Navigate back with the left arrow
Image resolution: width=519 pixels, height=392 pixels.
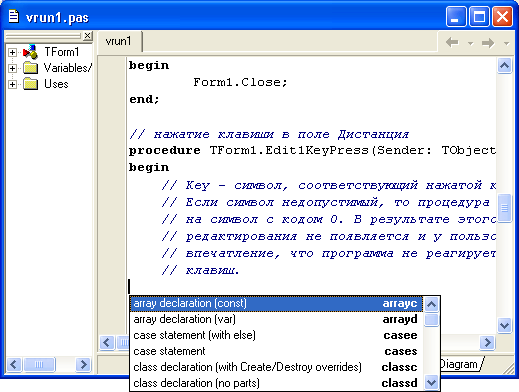tap(452, 42)
